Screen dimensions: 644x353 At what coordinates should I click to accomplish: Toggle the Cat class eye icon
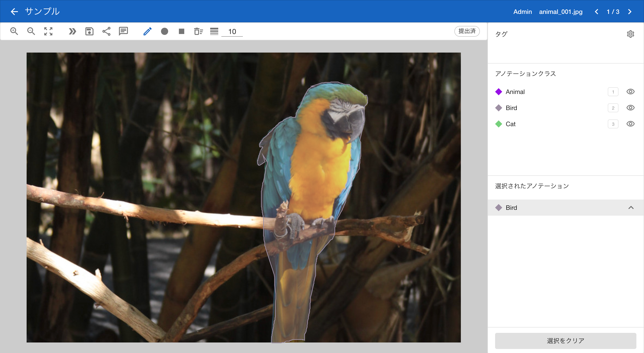click(x=630, y=124)
